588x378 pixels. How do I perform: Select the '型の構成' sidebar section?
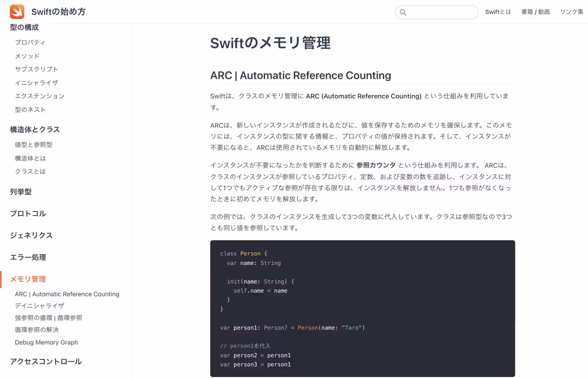24,27
